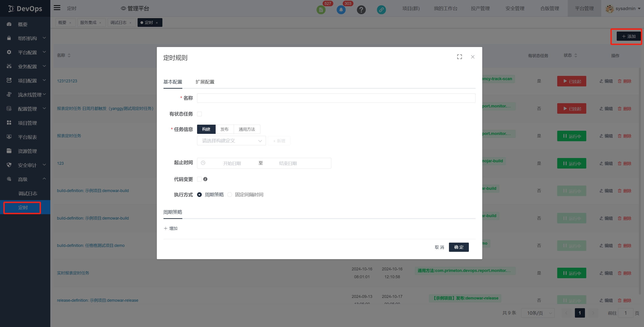Click the 取消 cancel button

439,247
